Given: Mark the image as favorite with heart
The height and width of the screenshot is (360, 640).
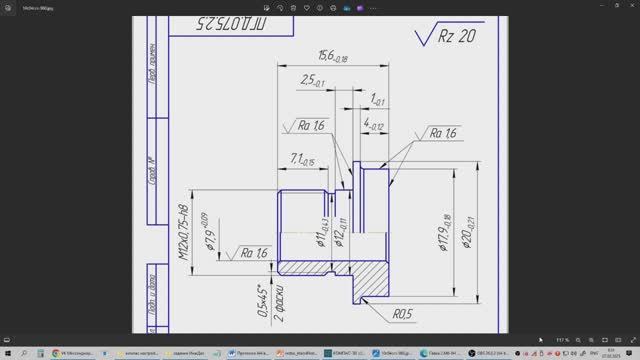Looking at the screenshot, I should 307,8.
